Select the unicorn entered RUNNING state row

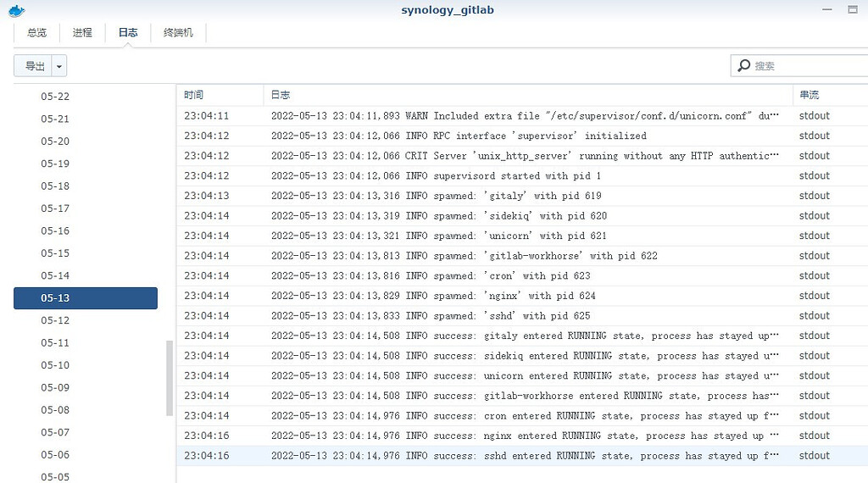[522, 375]
